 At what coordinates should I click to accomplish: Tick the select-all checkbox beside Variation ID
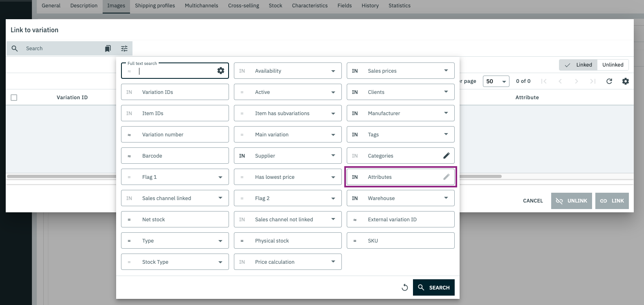point(14,98)
